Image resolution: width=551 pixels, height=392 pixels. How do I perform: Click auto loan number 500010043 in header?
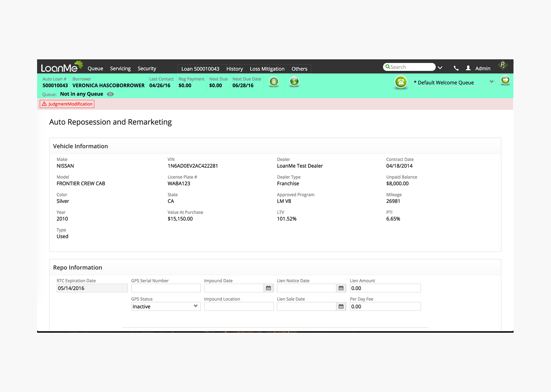point(55,85)
